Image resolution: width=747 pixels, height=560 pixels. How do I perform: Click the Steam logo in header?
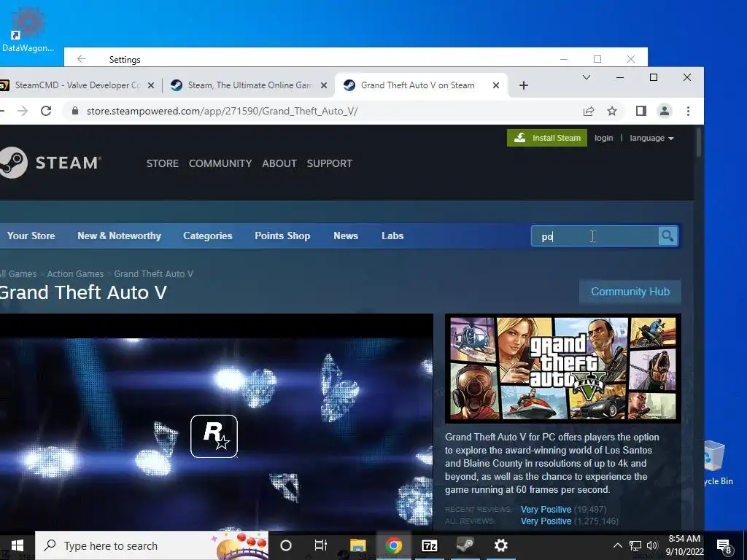[x=50, y=163]
